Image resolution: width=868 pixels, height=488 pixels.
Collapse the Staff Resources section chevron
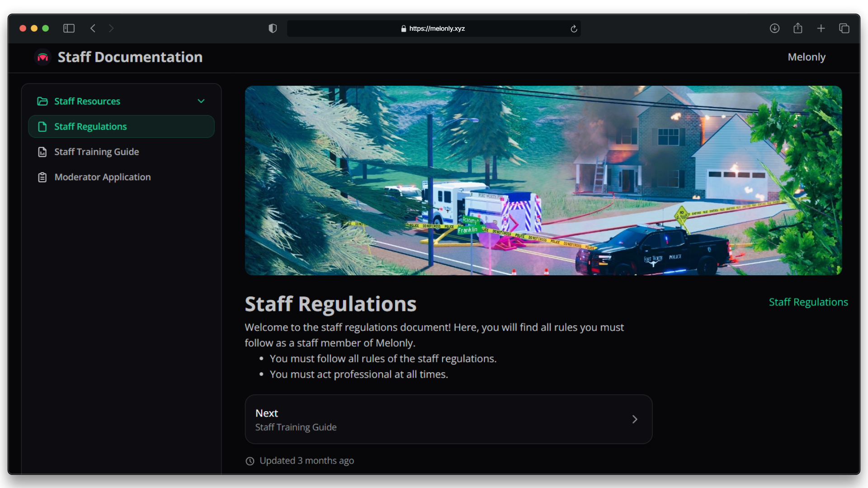[x=201, y=101]
